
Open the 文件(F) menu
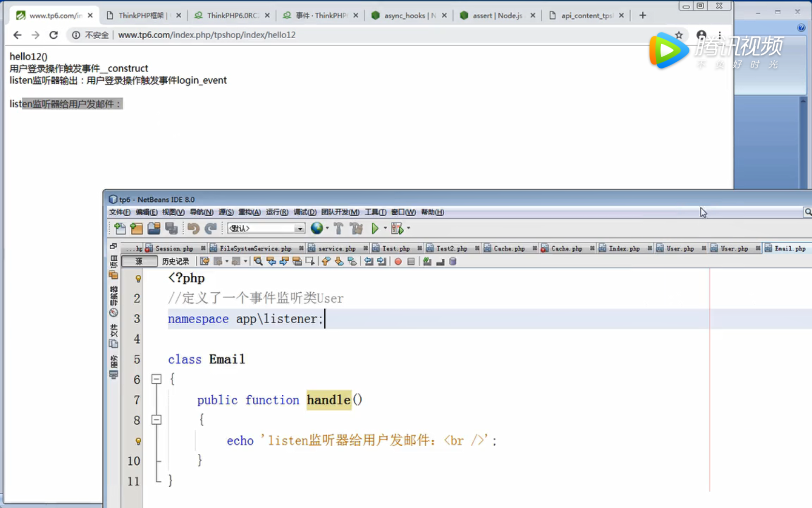point(119,212)
